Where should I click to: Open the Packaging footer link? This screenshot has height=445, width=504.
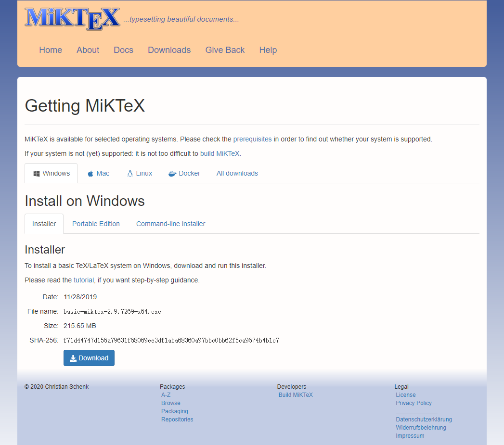coord(175,411)
